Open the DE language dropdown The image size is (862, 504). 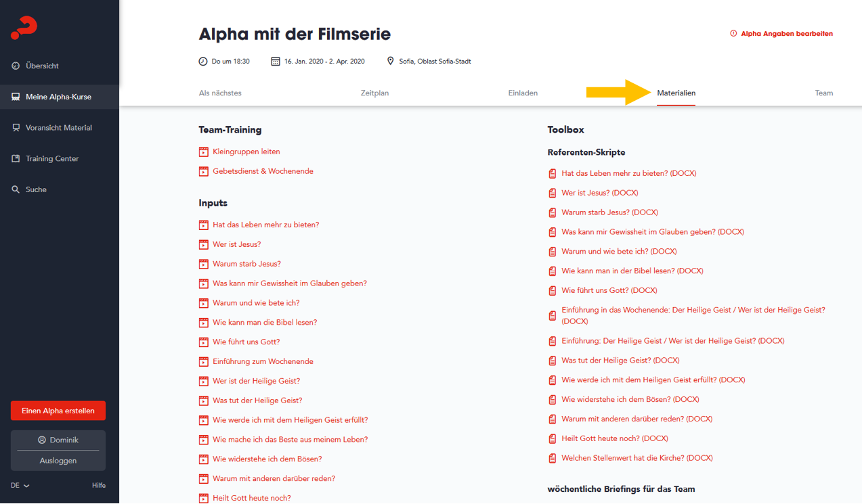[x=20, y=485]
